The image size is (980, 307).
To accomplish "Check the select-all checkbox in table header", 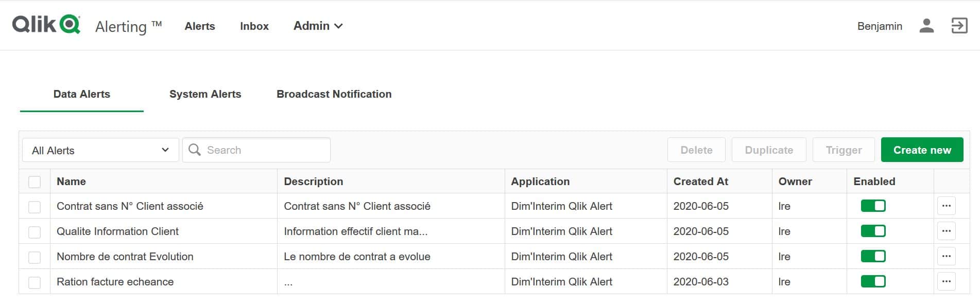I will tap(35, 182).
